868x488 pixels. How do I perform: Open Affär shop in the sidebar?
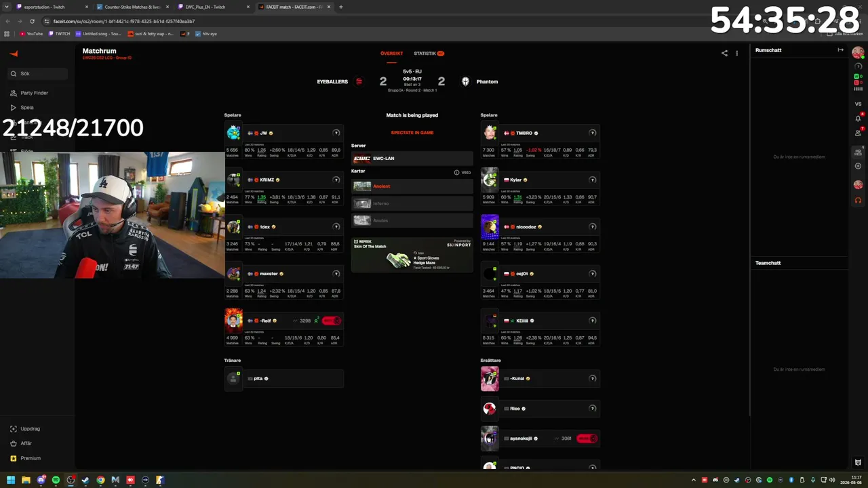26,443
